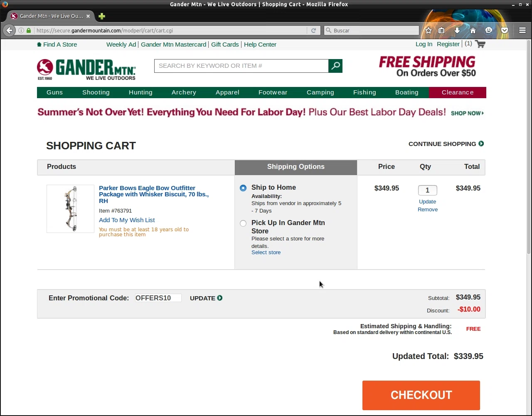The image size is (532, 416).
Task: Click the Pocket toolbar icon
Action: coord(505,30)
